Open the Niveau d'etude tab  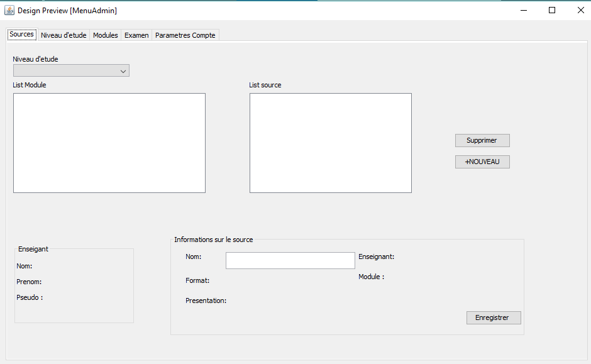[x=64, y=35]
